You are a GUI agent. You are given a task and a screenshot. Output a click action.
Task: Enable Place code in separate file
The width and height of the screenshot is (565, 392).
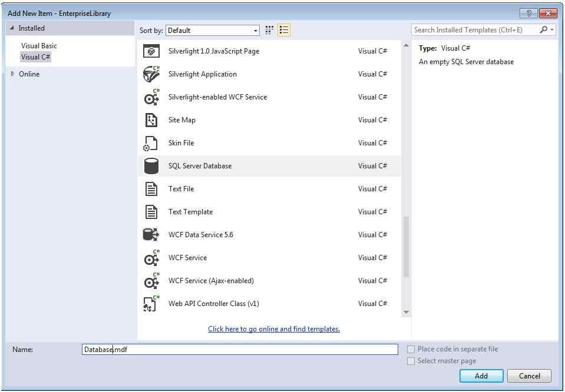click(x=411, y=349)
